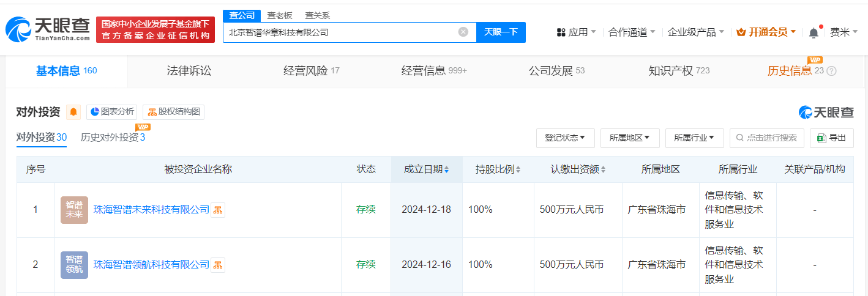Sort by 持股比例 column arrows
Viewport: 868px width, 296px height.
518,169
